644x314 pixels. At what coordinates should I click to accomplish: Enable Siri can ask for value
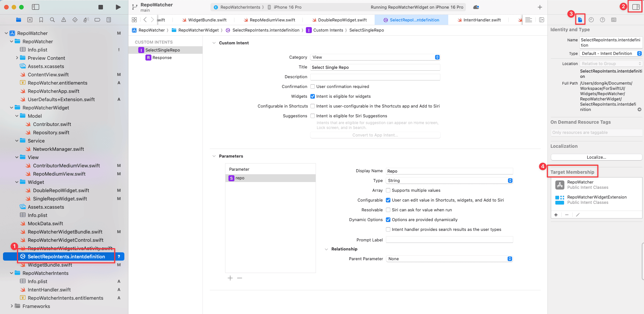pyautogui.click(x=388, y=210)
